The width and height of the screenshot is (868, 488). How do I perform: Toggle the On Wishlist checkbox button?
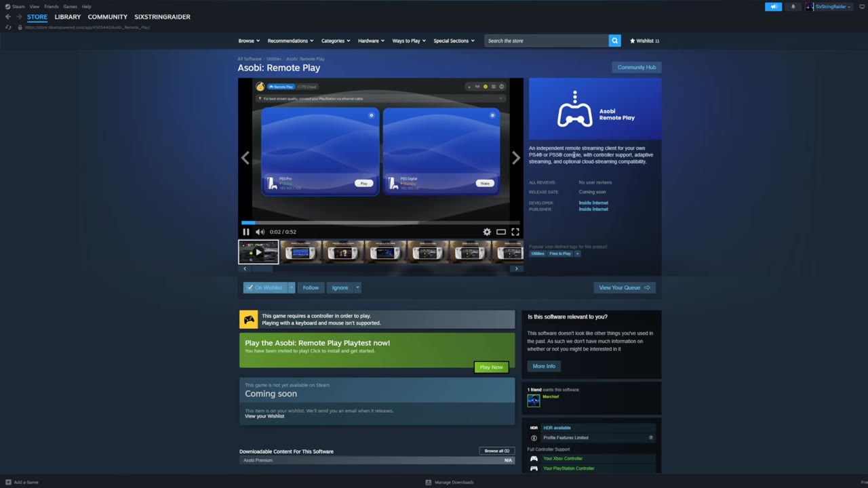tap(266, 287)
